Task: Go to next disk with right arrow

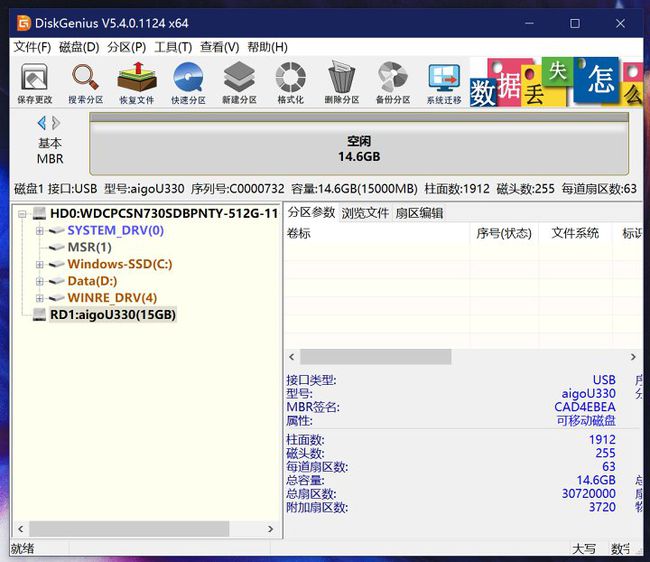Action: click(x=56, y=123)
